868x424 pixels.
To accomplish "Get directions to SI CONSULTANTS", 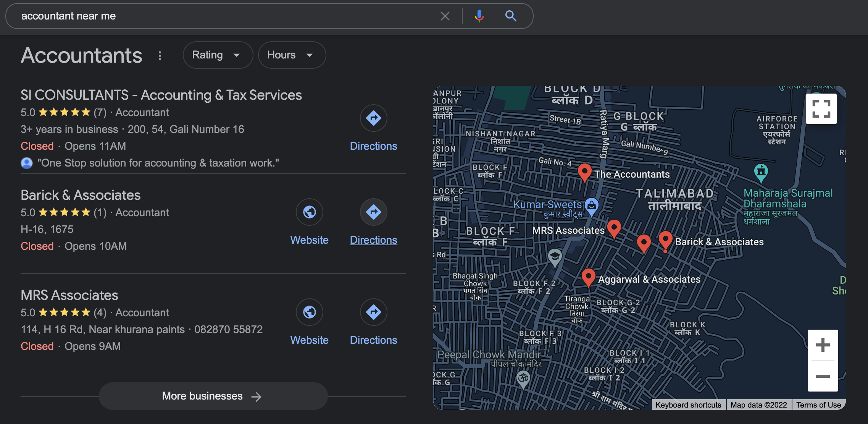I will 373,118.
